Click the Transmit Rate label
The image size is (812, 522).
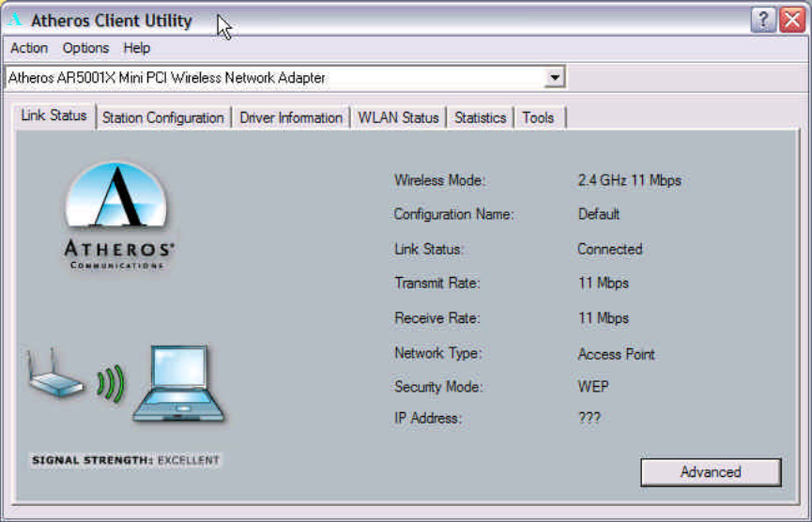tap(437, 284)
